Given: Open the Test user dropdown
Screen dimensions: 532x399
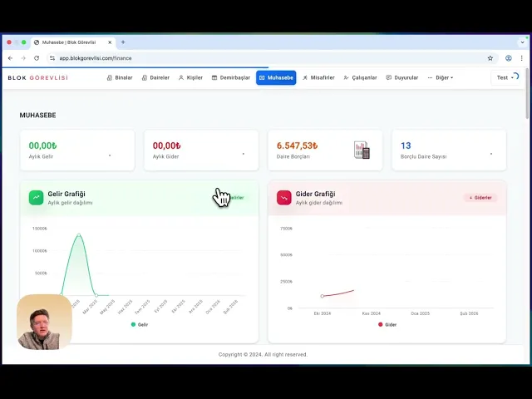Looking at the screenshot, I should 505,77.
